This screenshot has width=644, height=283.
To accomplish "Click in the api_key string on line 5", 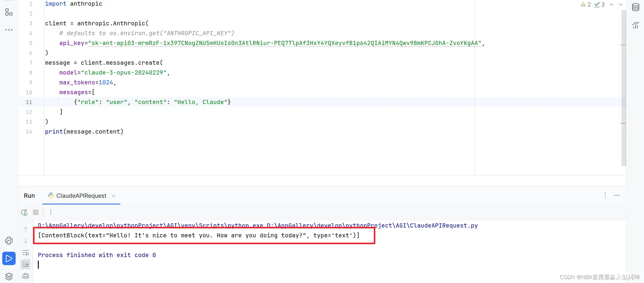I will (285, 43).
